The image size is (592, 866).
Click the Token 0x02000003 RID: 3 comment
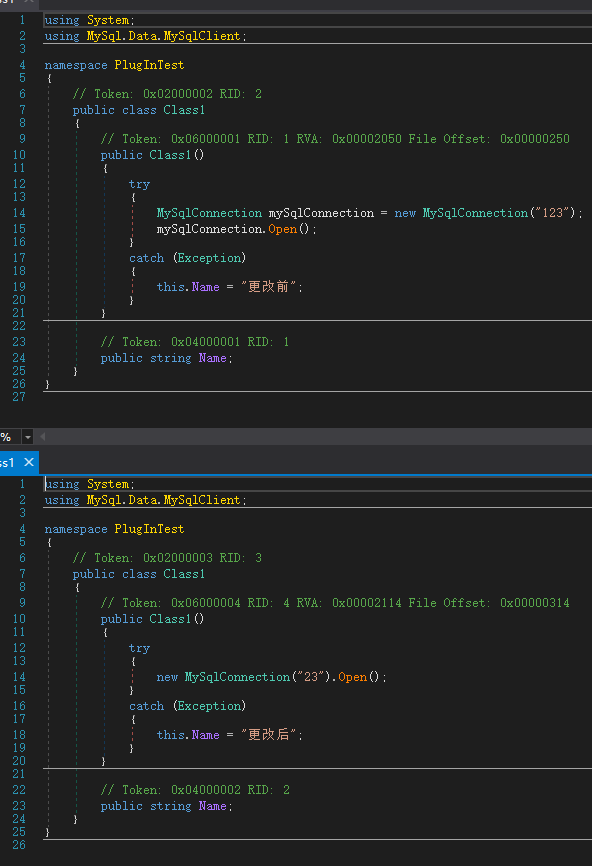tap(167, 558)
